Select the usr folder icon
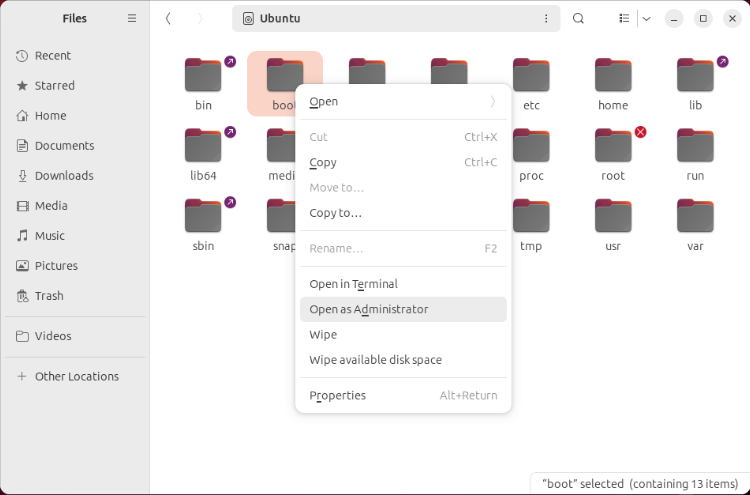Screen dimensions: 750x495 click(x=613, y=216)
